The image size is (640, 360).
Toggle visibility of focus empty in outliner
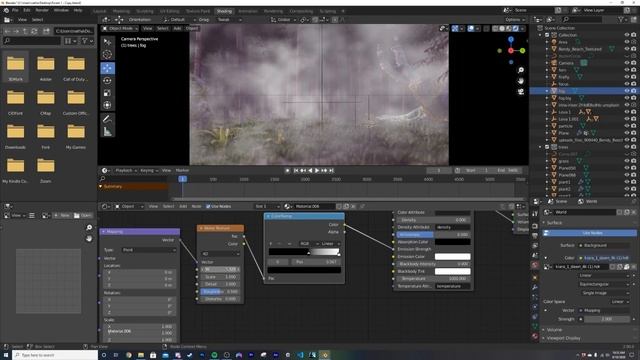[x=627, y=84]
